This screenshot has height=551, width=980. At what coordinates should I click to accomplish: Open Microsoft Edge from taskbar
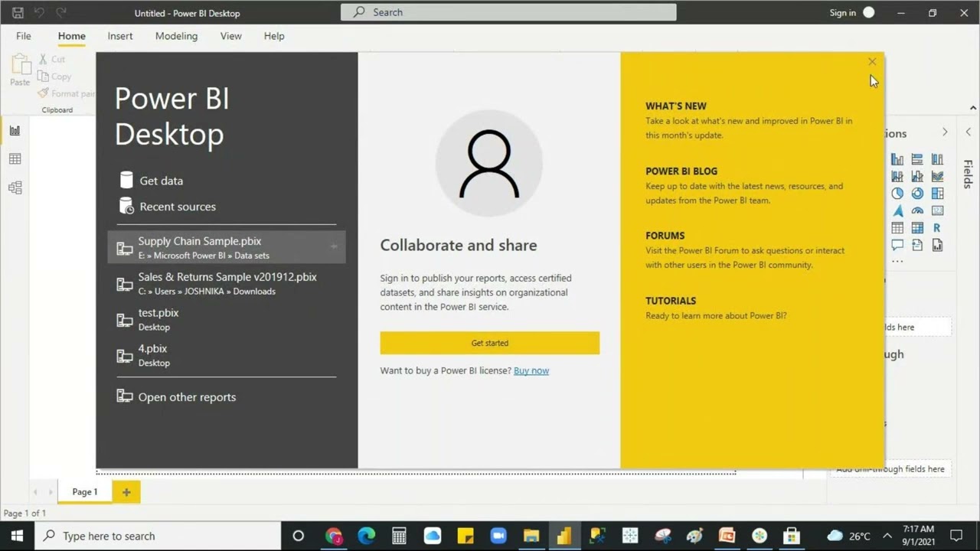tap(366, 536)
